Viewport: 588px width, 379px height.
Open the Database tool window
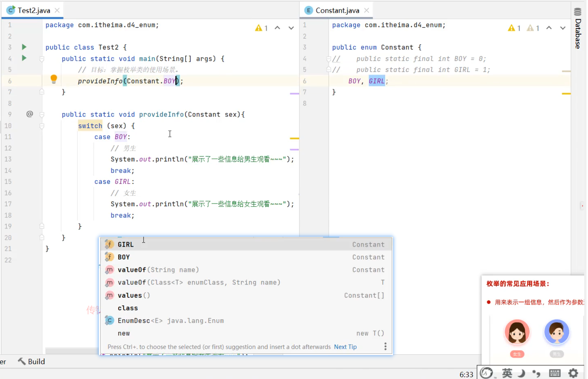point(578,29)
